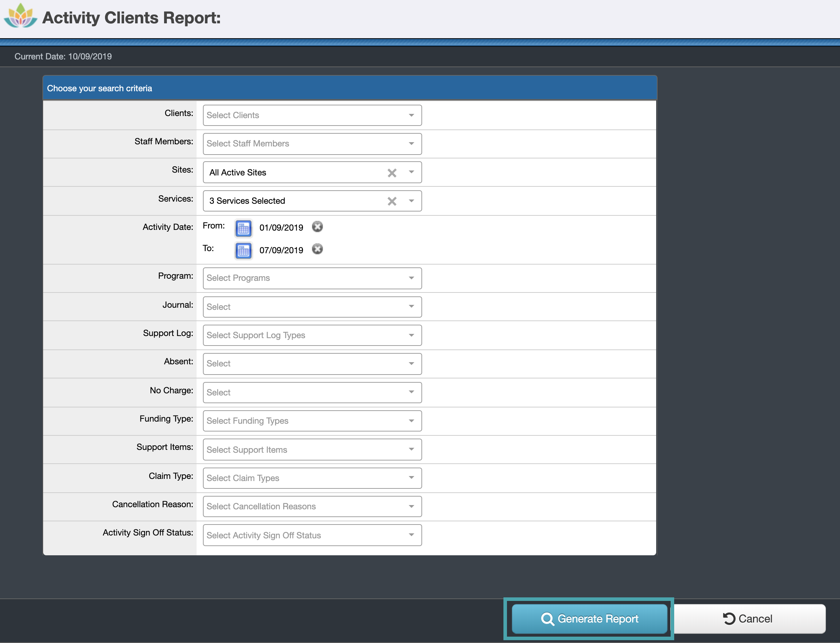This screenshot has width=840, height=643.
Task: Click the Choose your search criteria header
Action: [99, 88]
